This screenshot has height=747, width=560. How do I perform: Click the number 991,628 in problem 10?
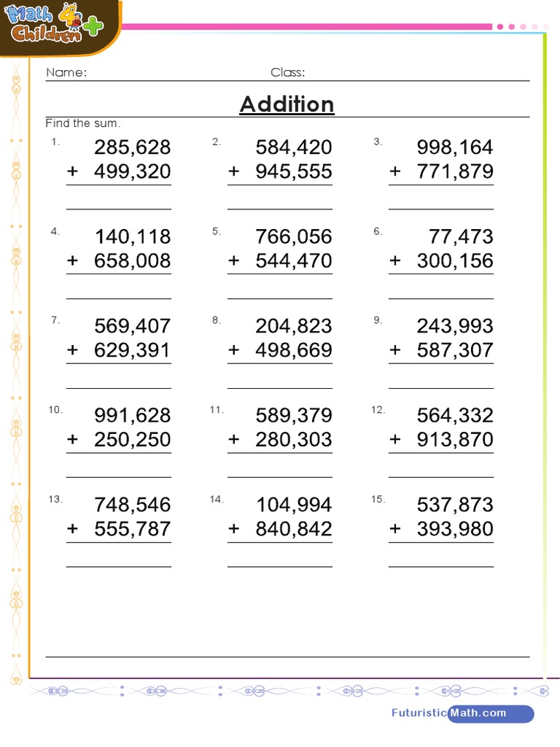[133, 415]
